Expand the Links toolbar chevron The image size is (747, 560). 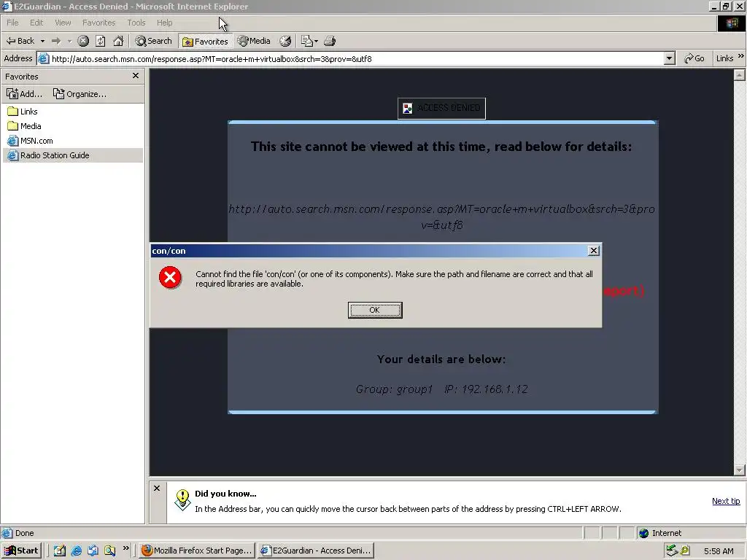pos(741,57)
